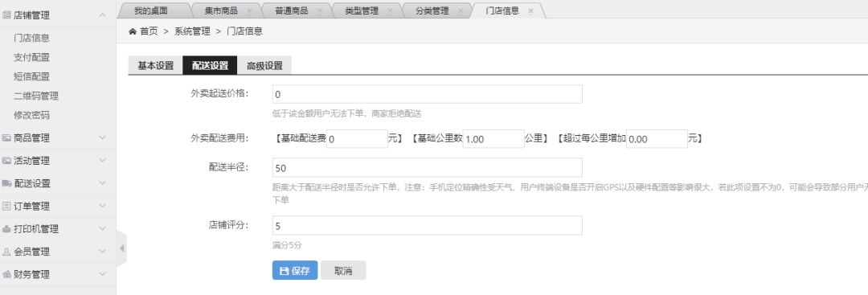Image resolution: width=868 pixels, height=295 pixels.
Task: Focus the 基础公里数 input field
Action: click(493, 139)
